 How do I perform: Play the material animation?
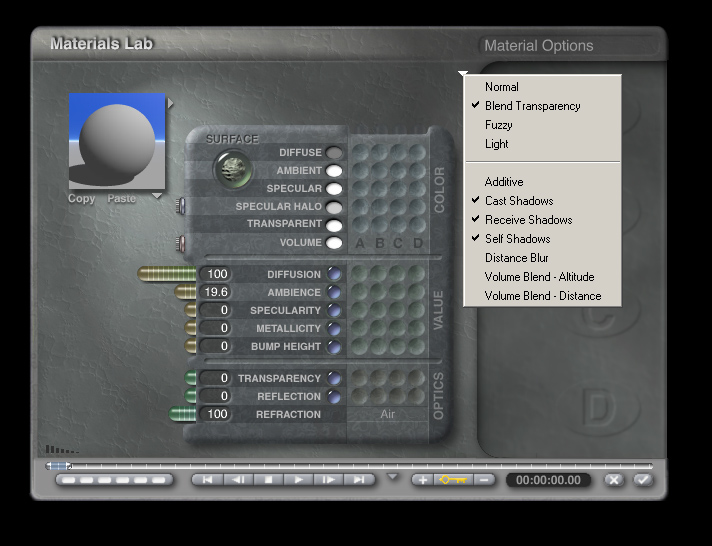tap(298, 480)
